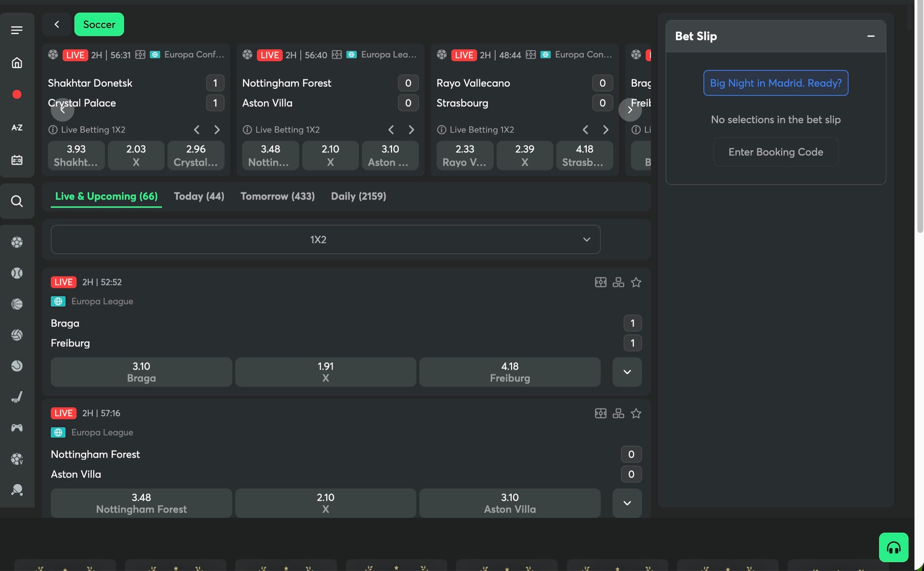Expand more markets for Braga vs Freiburg
The width and height of the screenshot is (924, 571).
[627, 372]
